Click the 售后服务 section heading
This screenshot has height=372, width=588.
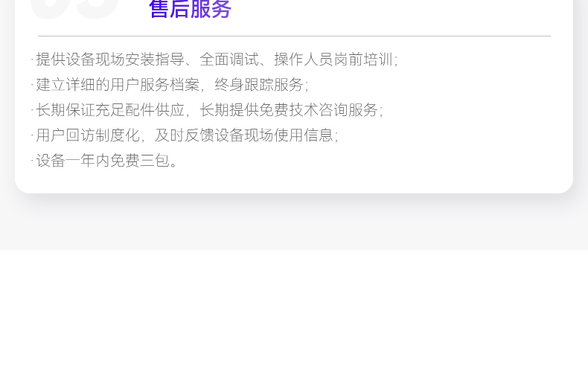pos(190,9)
